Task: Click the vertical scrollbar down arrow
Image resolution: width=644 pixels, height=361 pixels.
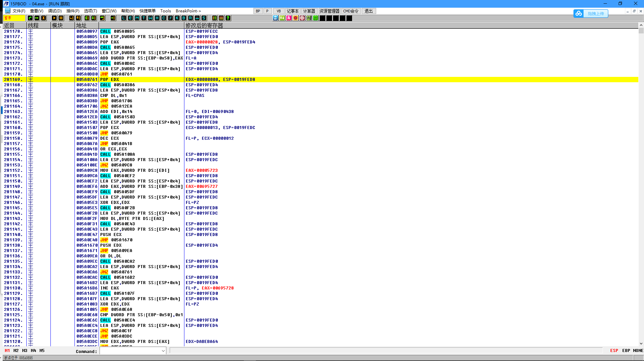Action: pyautogui.click(x=641, y=343)
